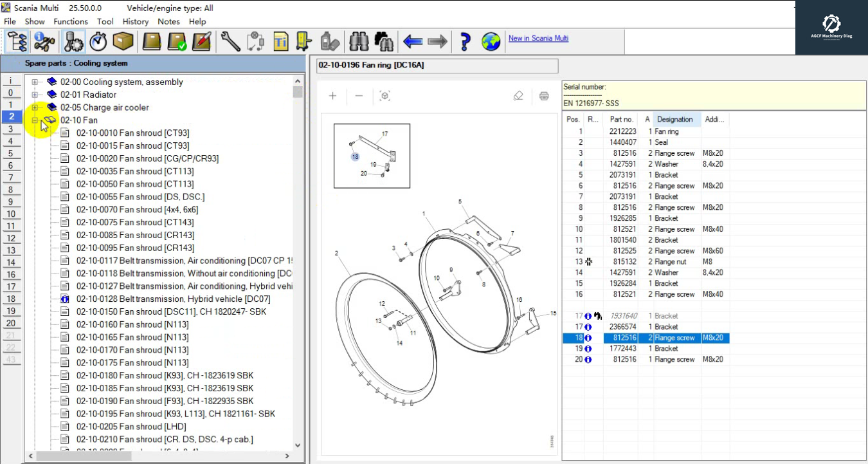This screenshot has height=464, width=868.
Task: Click the stopwatch standard times icon
Action: coord(98,42)
